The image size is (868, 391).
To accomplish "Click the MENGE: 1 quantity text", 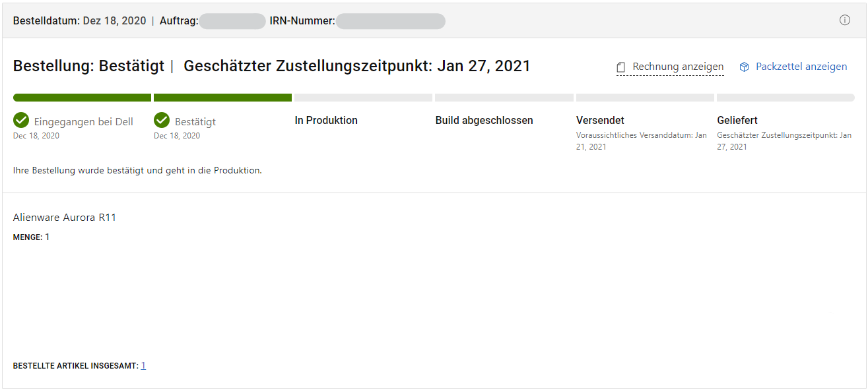I will (32, 237).
